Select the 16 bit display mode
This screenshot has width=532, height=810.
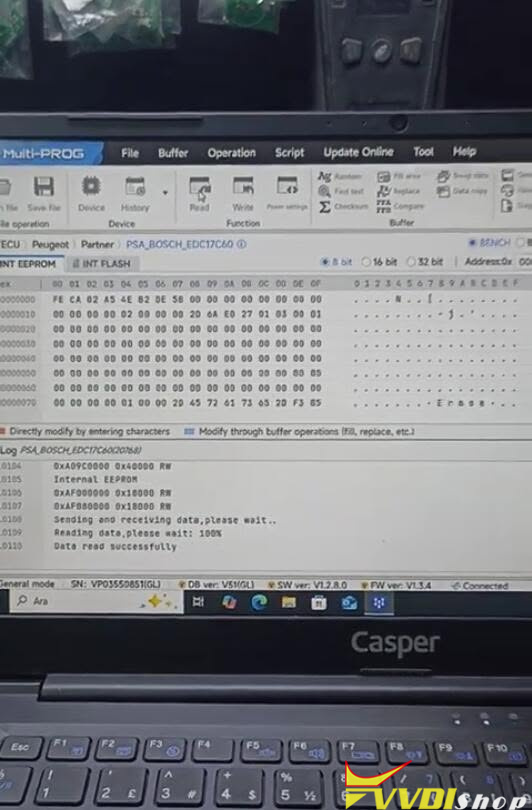click(x=379, y=262)
